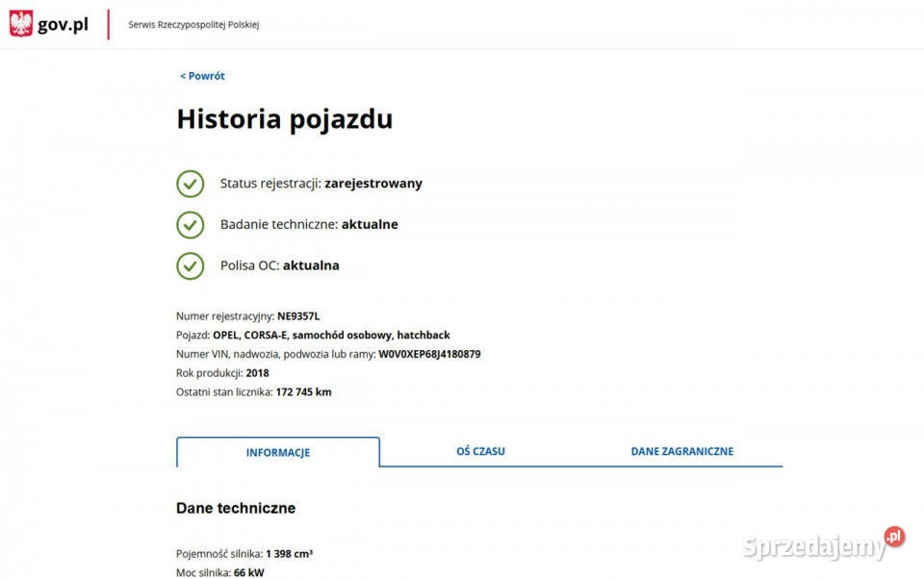Click the checkmark icon confirming current insurance

click(x=190, y=265)
